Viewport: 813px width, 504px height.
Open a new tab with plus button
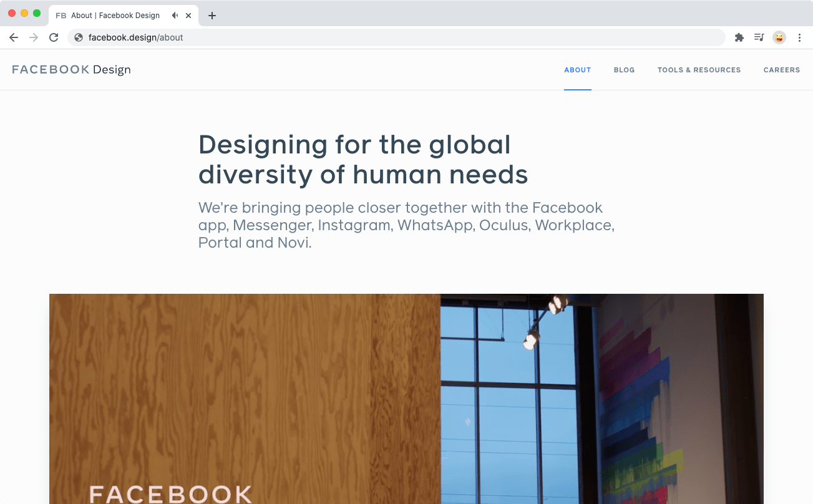pyautogui.click(x=212, y=16)
